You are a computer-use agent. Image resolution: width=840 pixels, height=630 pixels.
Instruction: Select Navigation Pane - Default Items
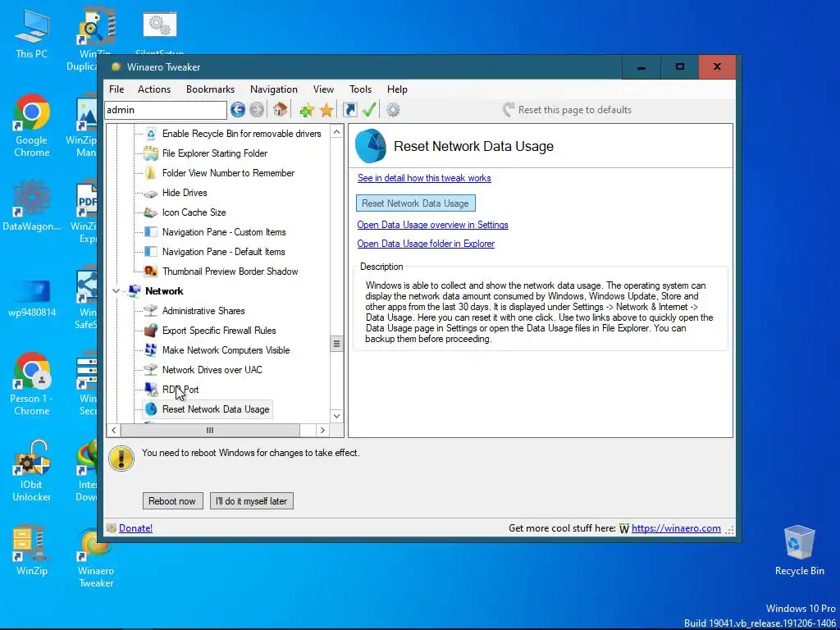tap(223, 252)
